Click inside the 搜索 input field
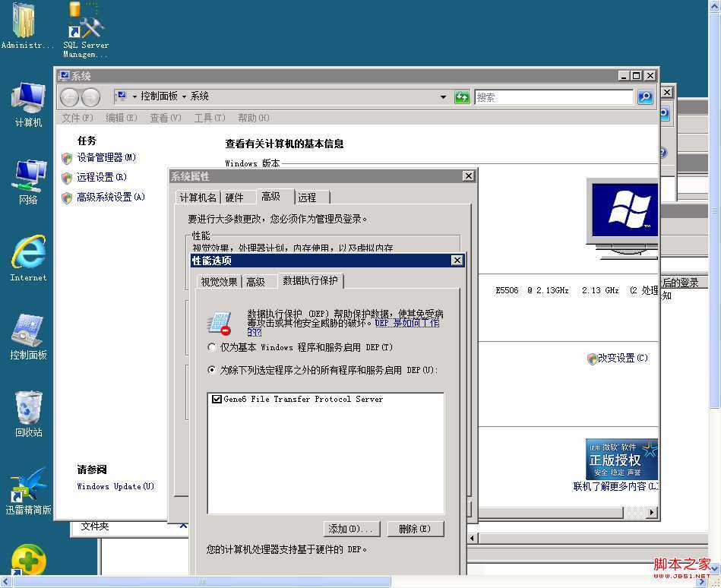This screenshot has width=721, height=588. (x=555, y=96)
